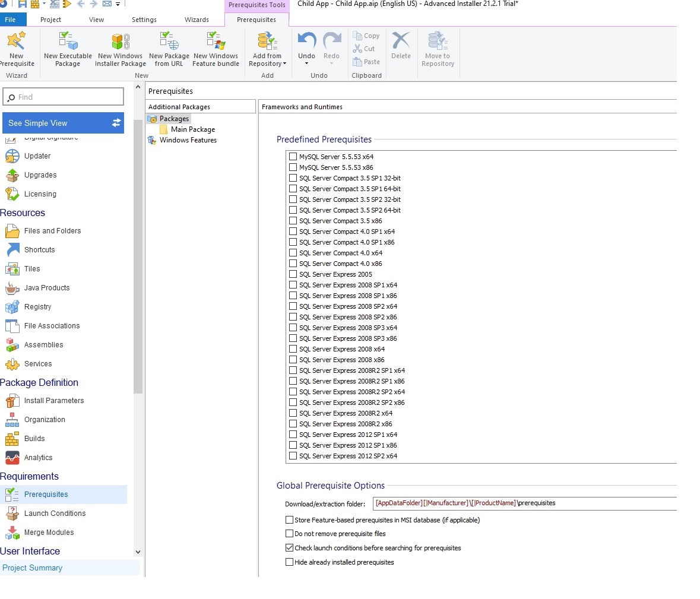Switch to the Settings ribbon tab

pyautogui.click(x=144, y=20)
